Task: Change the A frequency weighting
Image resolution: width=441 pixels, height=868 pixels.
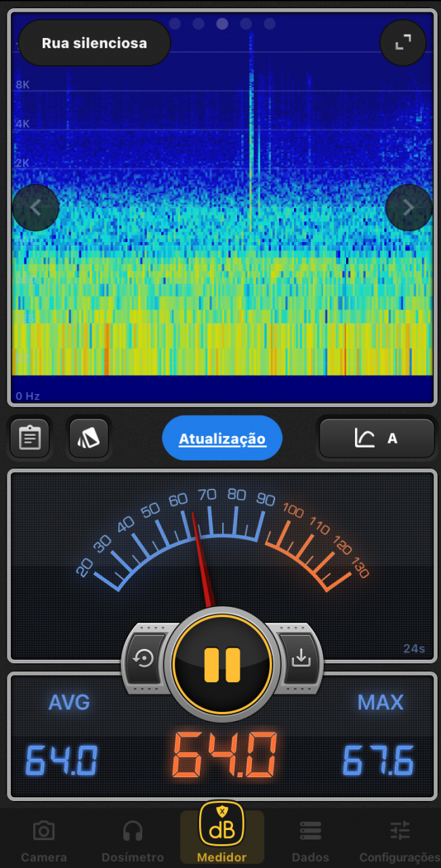Action: click(377, 438)
